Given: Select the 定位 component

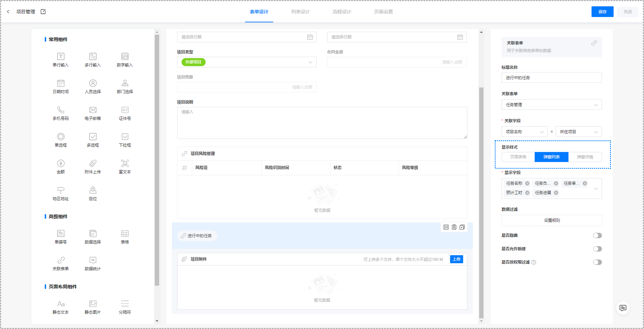Looking at the screenshot, I should point(93,194).
